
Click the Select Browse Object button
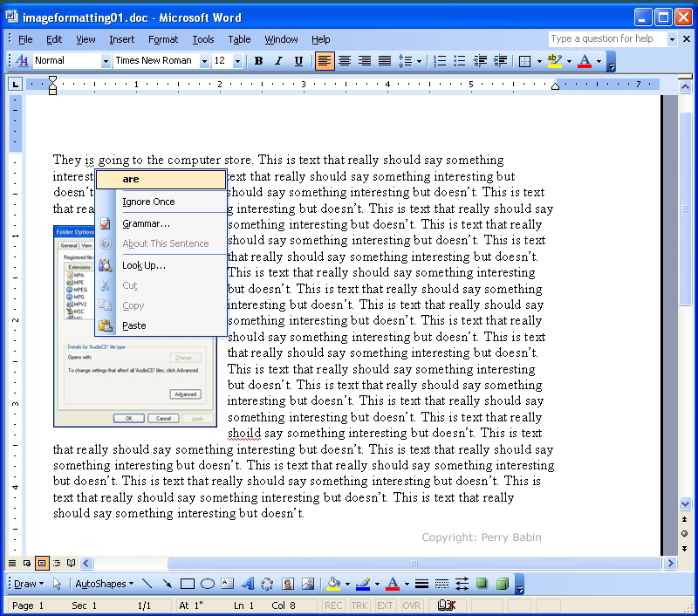tap(685, 534)
